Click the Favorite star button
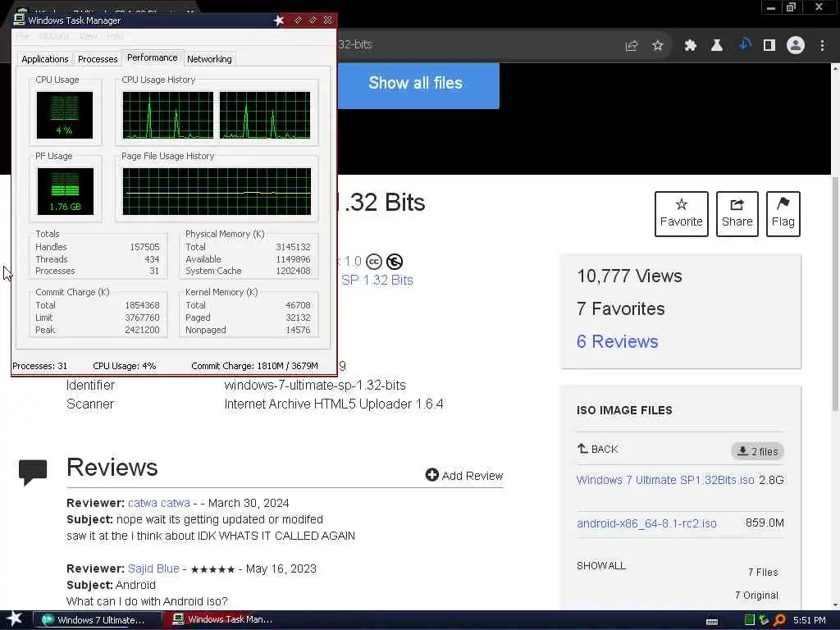840x630 pixels. pos(681,214)
